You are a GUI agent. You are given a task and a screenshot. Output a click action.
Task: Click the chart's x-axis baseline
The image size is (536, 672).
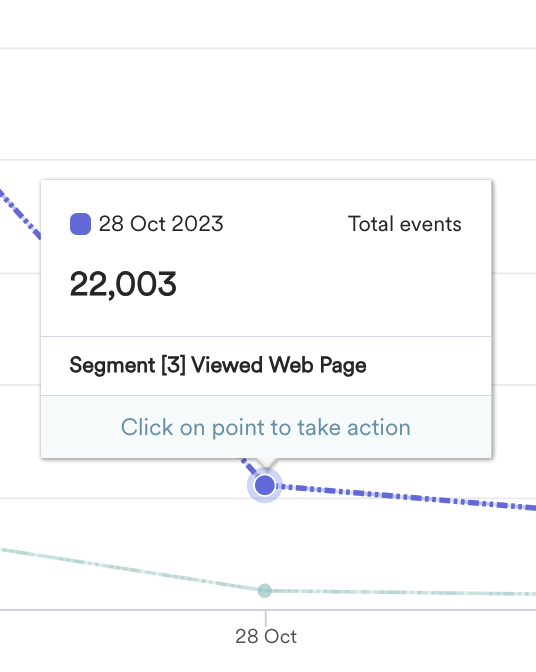pyautogui.click(x=268, y=609)
